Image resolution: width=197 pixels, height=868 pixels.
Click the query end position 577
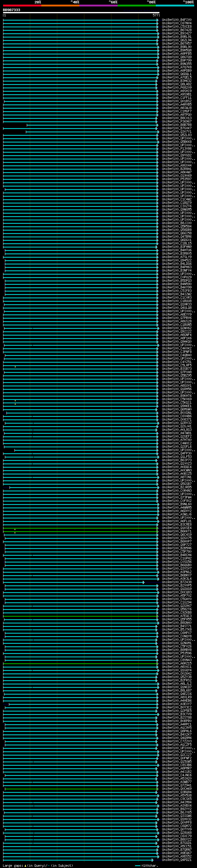pyautogui.click(x=155, y=15)
